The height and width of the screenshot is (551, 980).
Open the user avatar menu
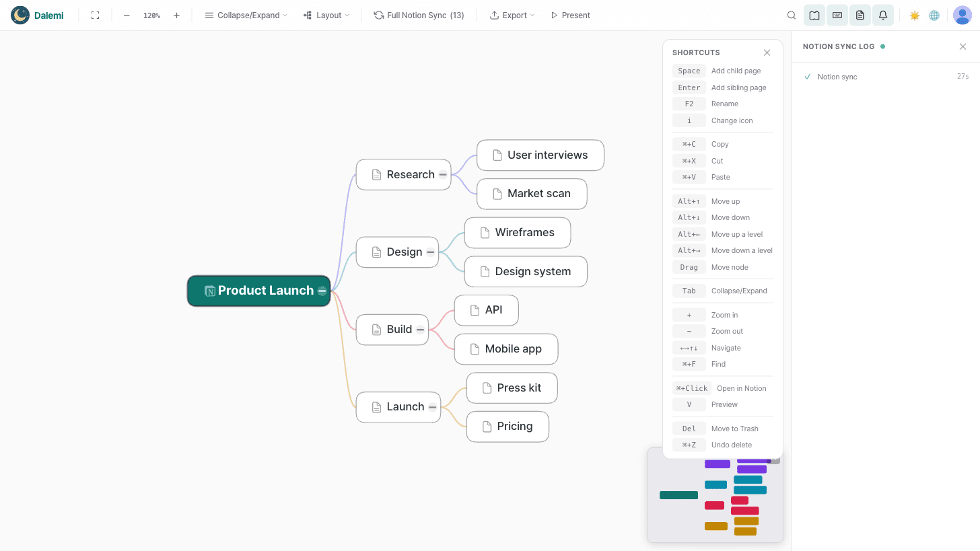pyautogui.click(x=963, y=15)
